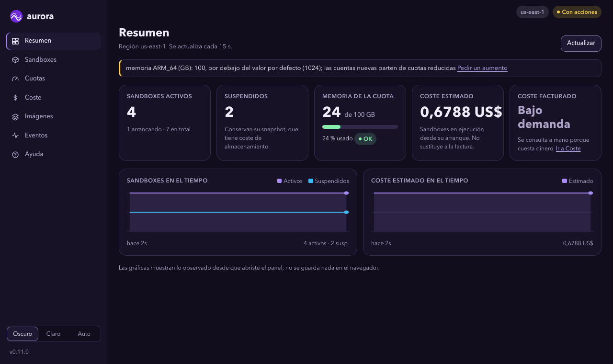
Task: Click the Activos line endpoint on chart
Action: (x=346, y=193)
